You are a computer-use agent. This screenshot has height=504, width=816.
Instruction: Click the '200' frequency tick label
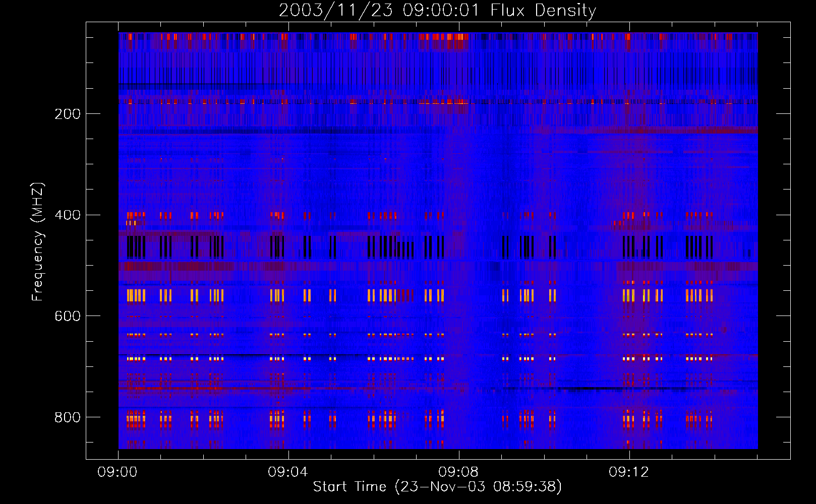click(x=68, y=114)
